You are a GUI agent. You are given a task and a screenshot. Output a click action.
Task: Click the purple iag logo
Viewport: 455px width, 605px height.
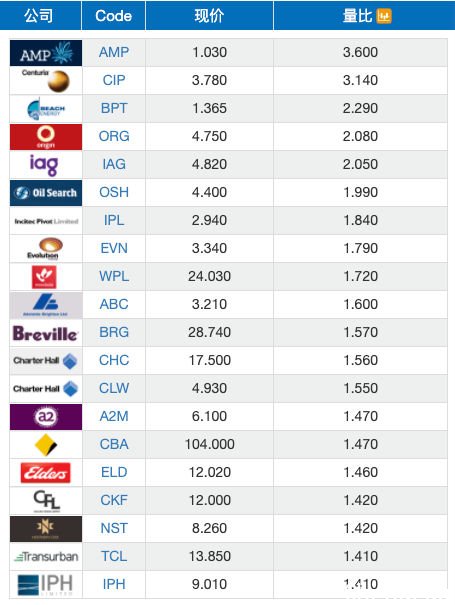pyautogui.click(x=44, y=165)
